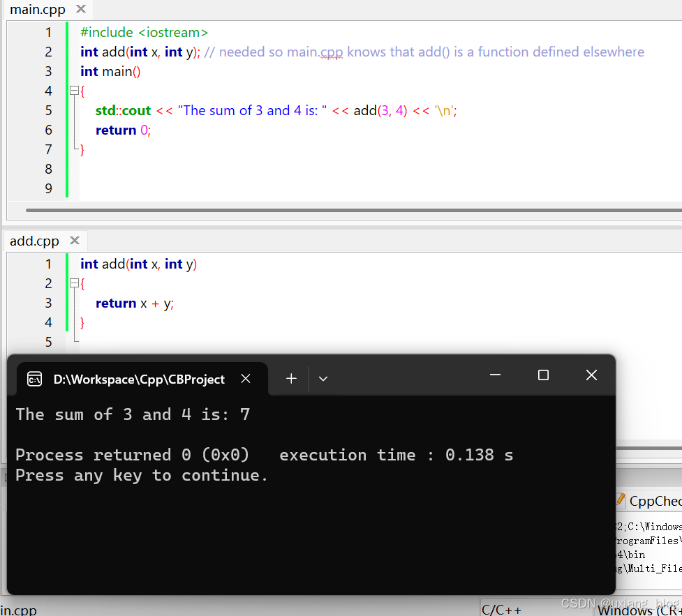
Task: Click the horizontal scrollbar in main.cpp editor
Action: [x=353, y=211]
